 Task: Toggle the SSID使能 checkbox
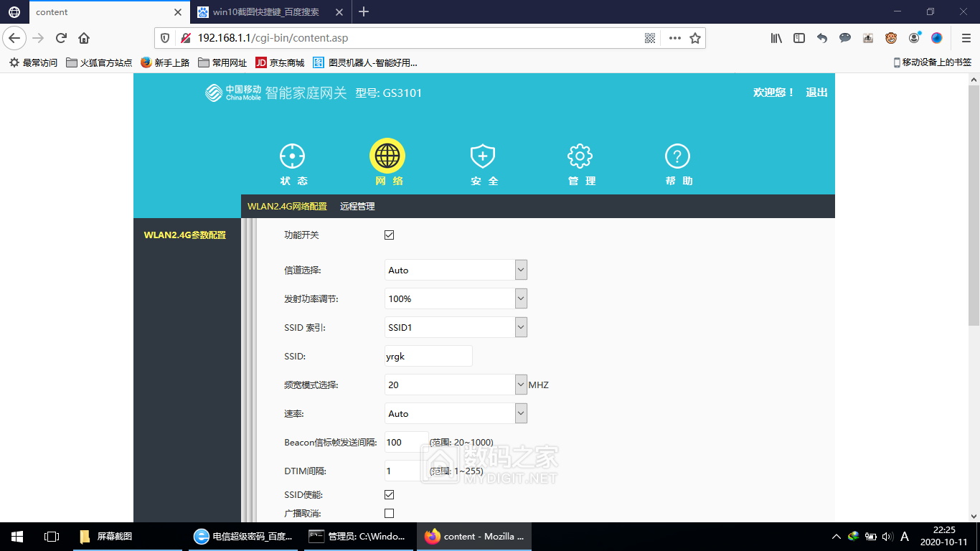(390, 494)
